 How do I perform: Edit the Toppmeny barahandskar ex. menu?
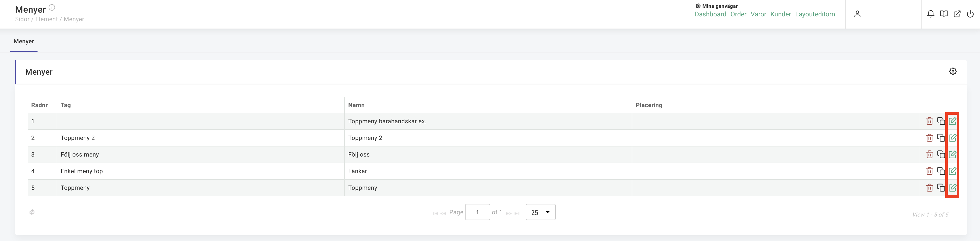click(952, 121)
